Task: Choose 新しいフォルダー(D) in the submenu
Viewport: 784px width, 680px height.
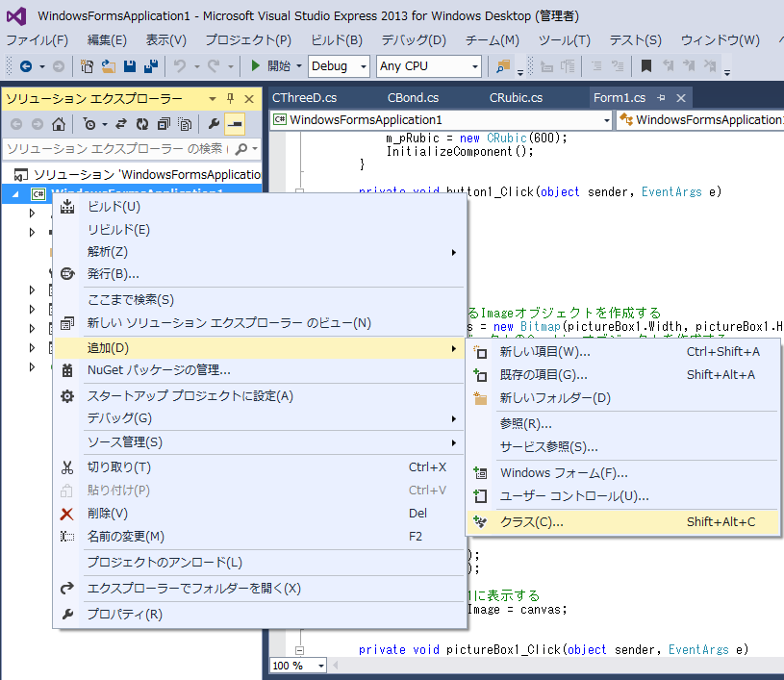Action: coord(623,398)
